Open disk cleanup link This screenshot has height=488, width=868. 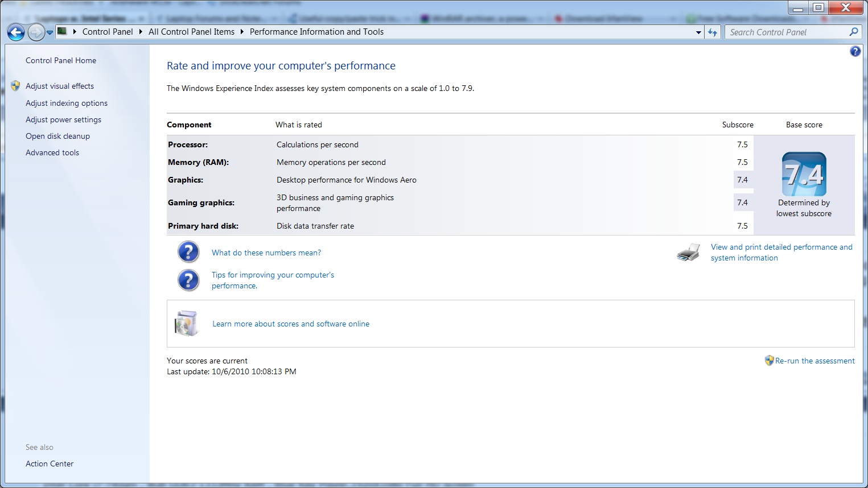[x=57, y=136]
